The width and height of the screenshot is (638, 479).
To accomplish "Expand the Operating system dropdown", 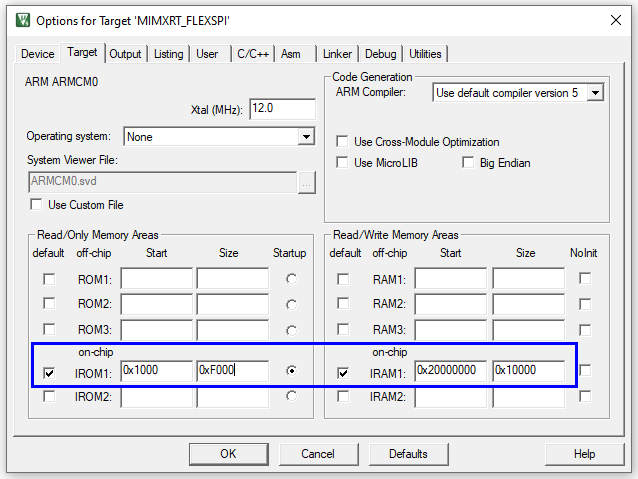I will tap(306, 136).
